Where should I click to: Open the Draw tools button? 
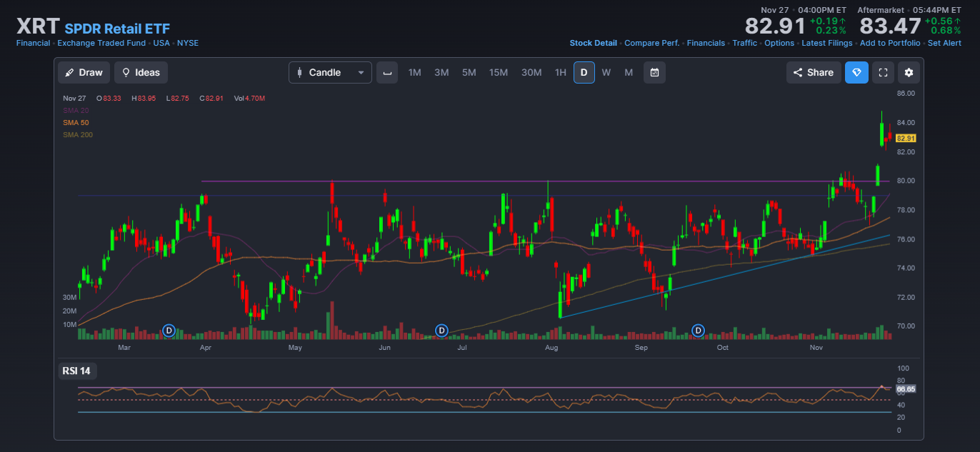click(84, 72)
